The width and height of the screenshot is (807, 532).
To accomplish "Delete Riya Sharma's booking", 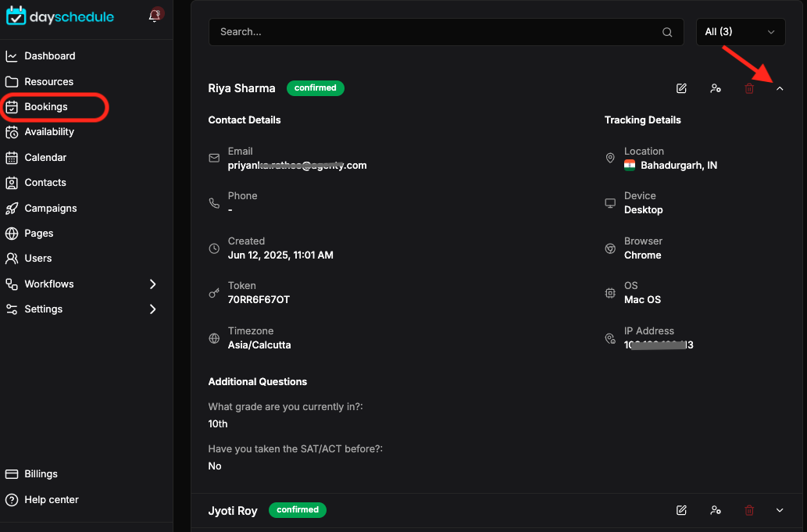I will pyautogui.click(x=749, y=88).
